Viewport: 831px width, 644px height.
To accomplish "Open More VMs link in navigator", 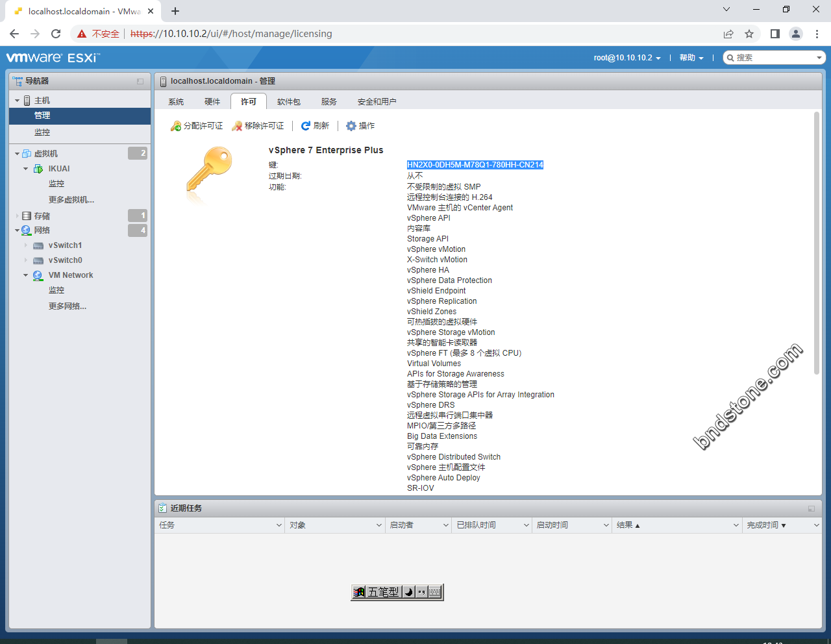I will point(71,200).
